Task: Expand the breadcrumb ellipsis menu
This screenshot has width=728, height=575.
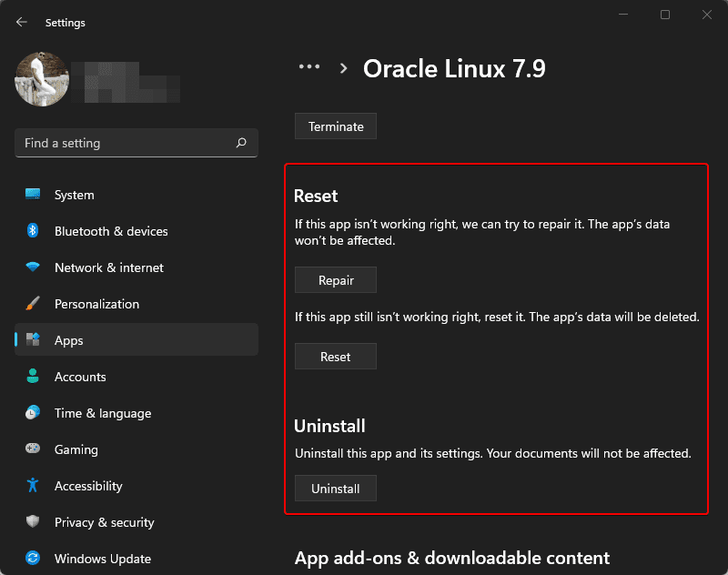Action: (309, 66)
